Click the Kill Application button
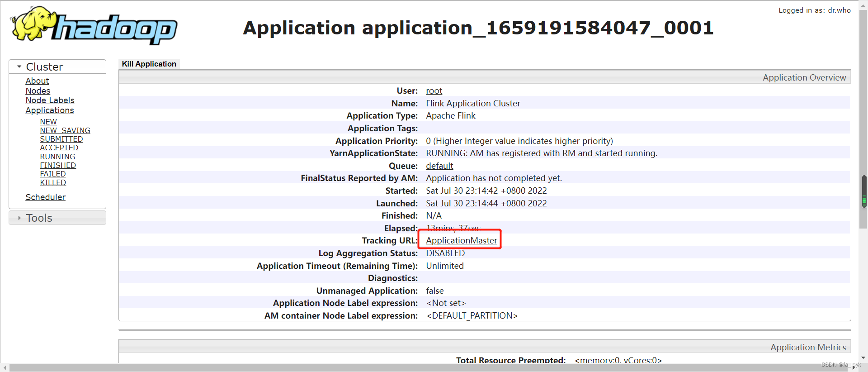The height and width of the screenshot is (372, 868). pyautogui.click(x=149, y=64)
